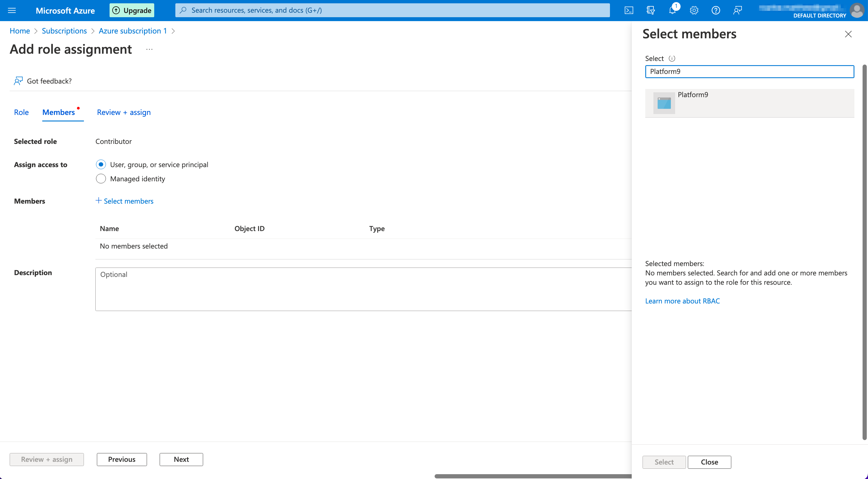Open the Cloud Shell icon
Viewport: 868px width, 479px height.
[x=629, y=10]
